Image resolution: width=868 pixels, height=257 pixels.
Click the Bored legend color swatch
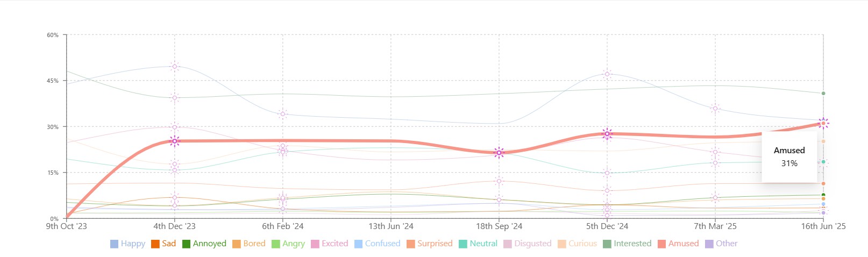pyautogui.click(x=236, y=244)
